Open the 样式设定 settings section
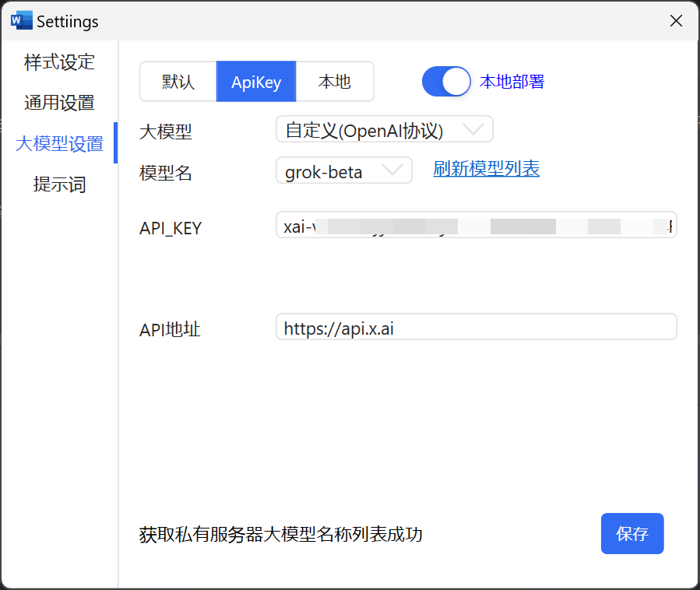Screen dimensions: 700x590 click(59, 62)
